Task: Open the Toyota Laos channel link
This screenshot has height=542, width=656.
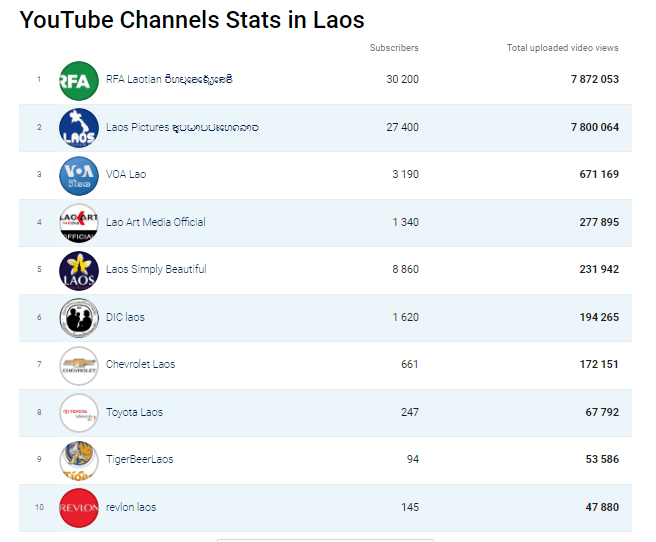Action: [134, 412]
